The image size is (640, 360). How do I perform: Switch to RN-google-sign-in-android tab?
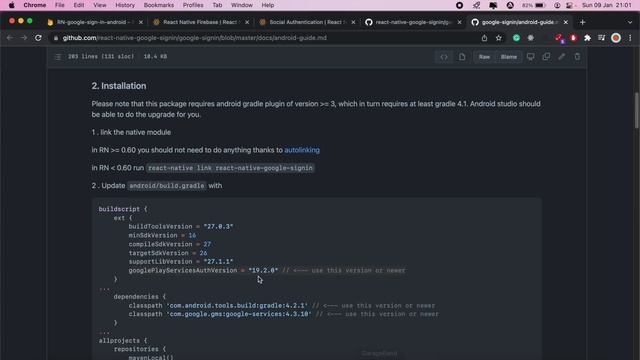point(93,22)
